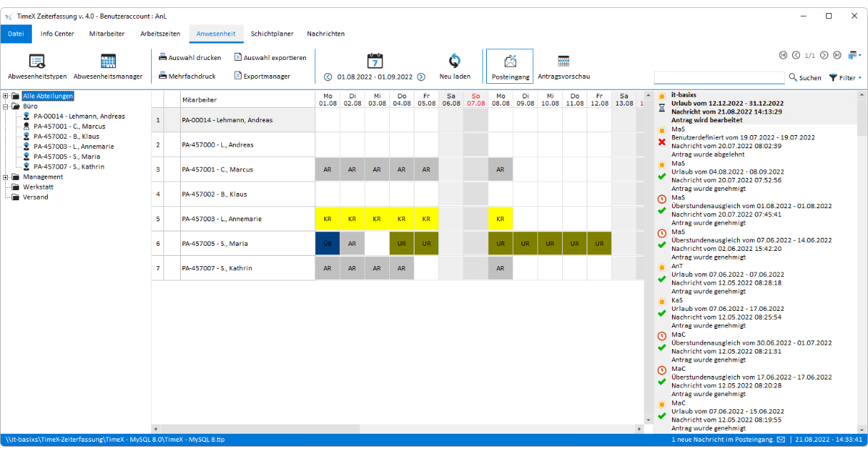Screen dimensions: 868x454
Task: Go to previous page navigation icon
Action: click(x=796, y=55)
